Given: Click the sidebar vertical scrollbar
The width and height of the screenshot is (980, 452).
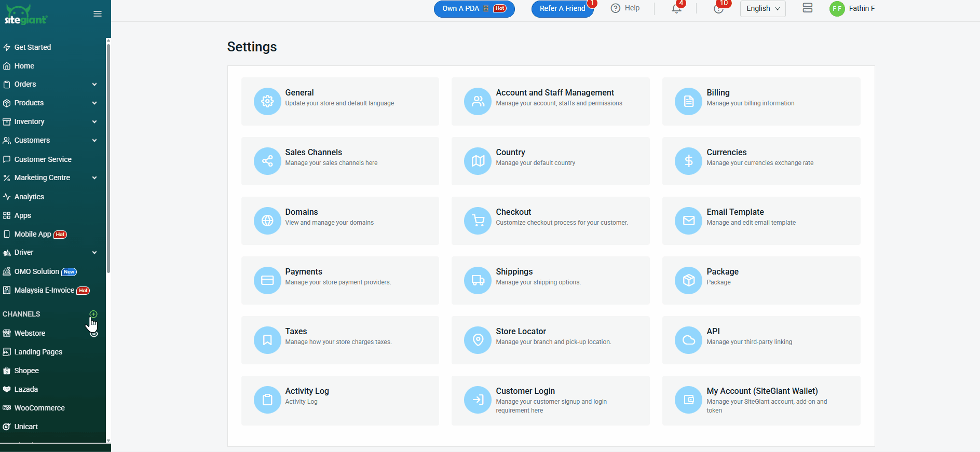Looking at the screenshot, I should [x=108, y=156].
